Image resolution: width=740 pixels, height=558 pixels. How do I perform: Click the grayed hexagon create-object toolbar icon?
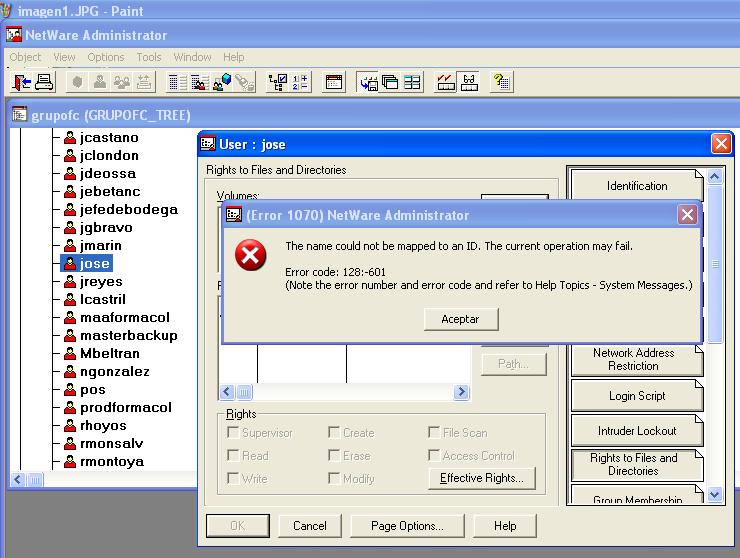click(x=77, y=82)
